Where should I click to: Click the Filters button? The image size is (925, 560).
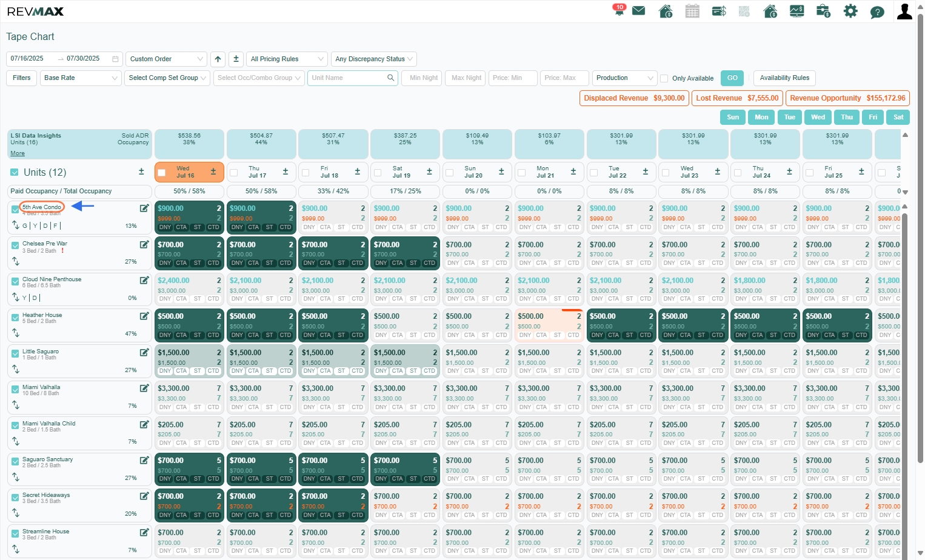[22, 78]
